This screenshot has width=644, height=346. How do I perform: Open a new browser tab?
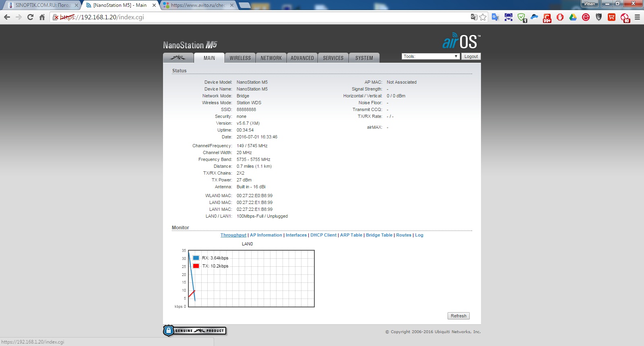[244, 6]
